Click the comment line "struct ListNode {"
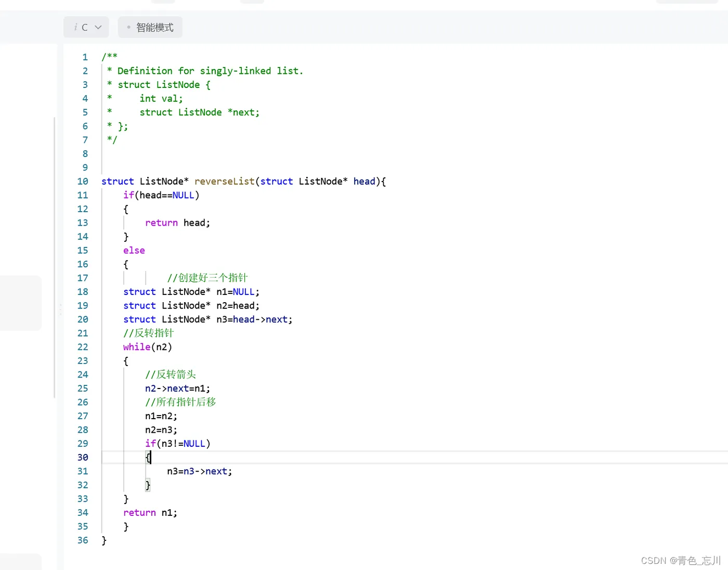The width and height of the screenshot is (728, 570). (x=164, y=85)
